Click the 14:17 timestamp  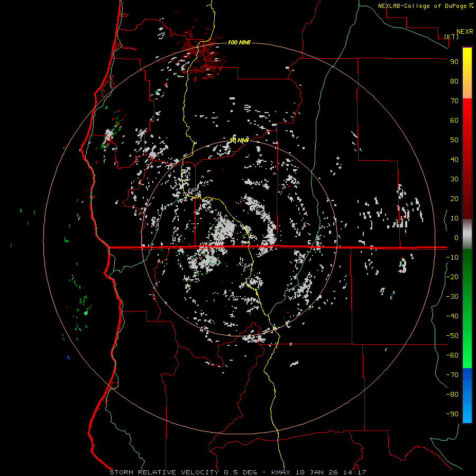tap(354, 472)
